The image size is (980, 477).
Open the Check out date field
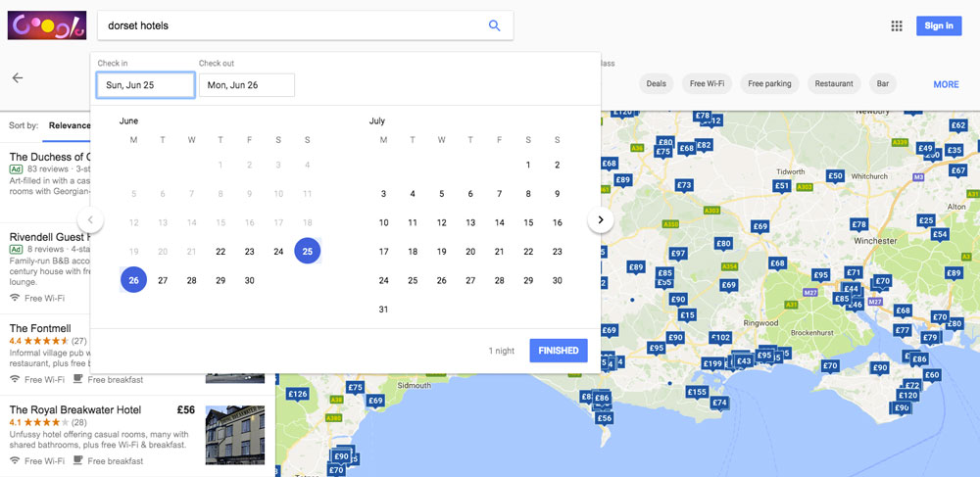[x=247, y=85]
